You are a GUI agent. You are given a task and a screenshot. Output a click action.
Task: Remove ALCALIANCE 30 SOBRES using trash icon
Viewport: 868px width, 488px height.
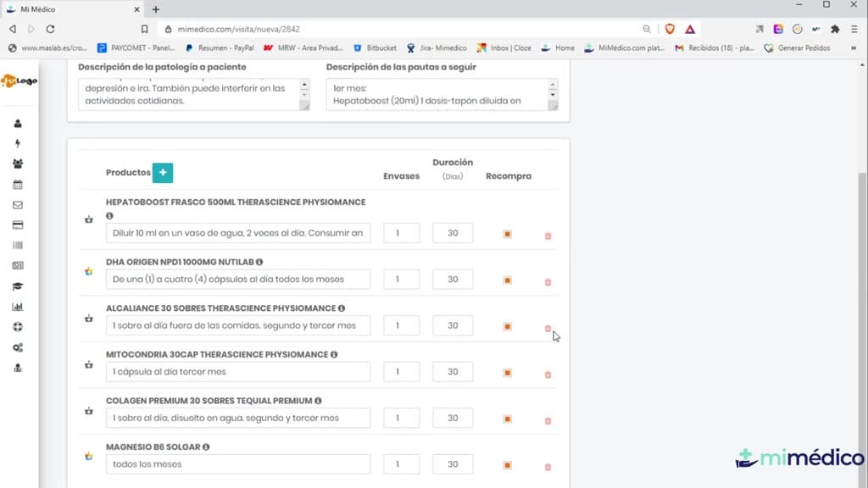click(x=548, y=328)
